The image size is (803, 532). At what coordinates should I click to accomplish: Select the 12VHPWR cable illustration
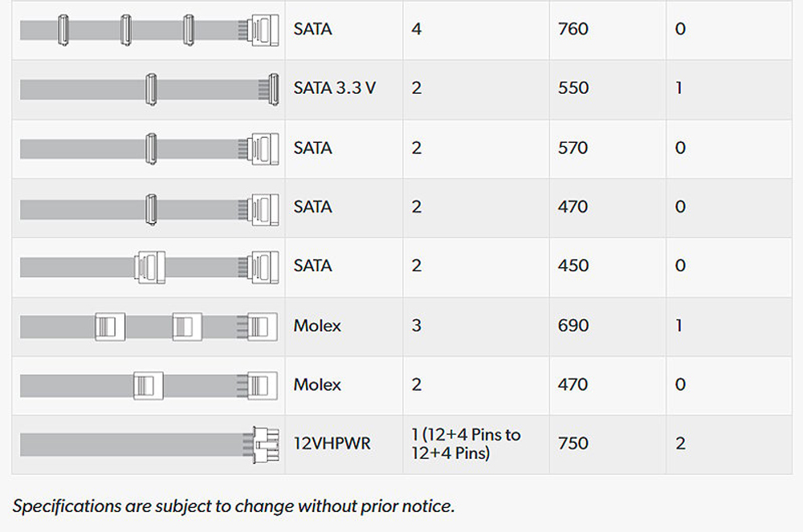click(149, 444)
